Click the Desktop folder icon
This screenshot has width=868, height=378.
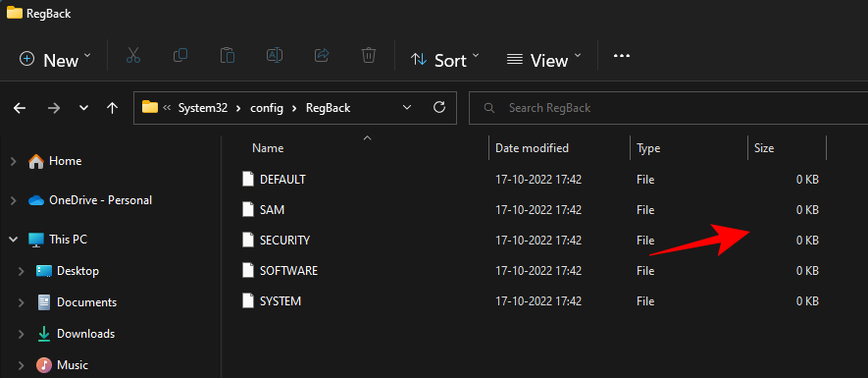point(44,271)
